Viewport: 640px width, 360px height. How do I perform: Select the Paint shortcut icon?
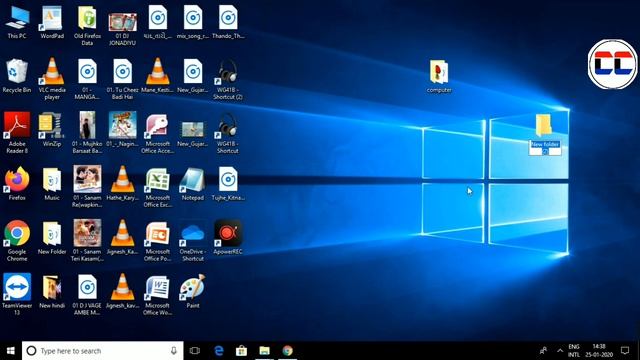click(193, 292)
